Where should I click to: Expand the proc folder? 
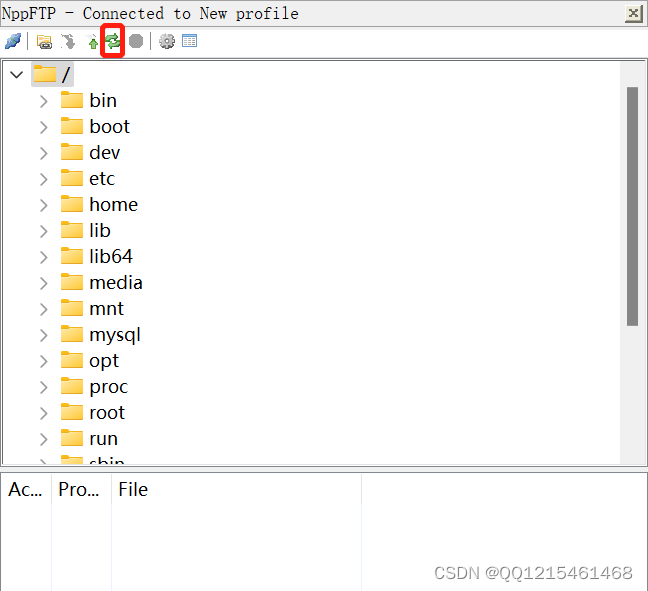point(44,388)
